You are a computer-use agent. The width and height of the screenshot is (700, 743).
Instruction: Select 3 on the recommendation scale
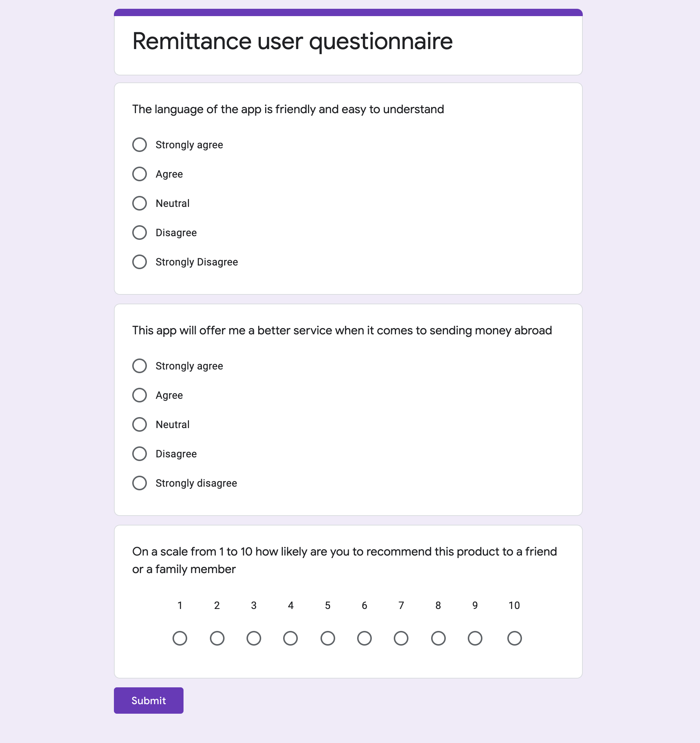pos(254,638)
